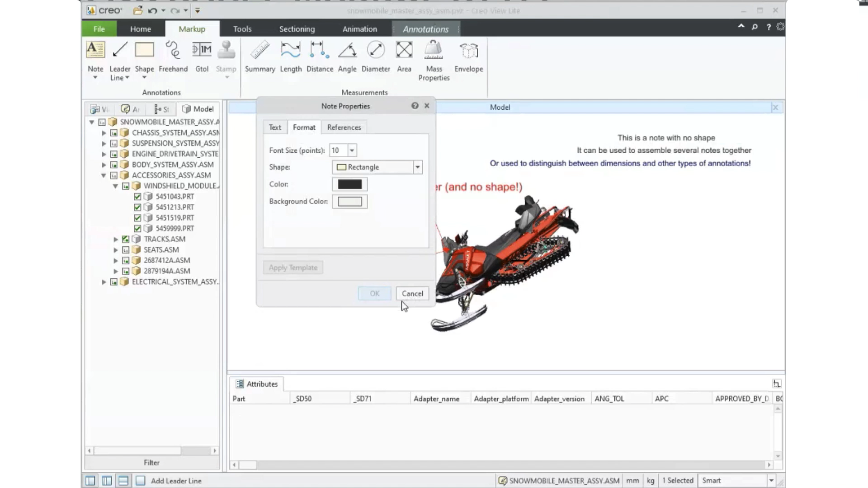Viewport: 868px width, 488px height.
Task: Click Cancel in Note Properties dialog
Action: pyautogui.click(x=412, y=294)
